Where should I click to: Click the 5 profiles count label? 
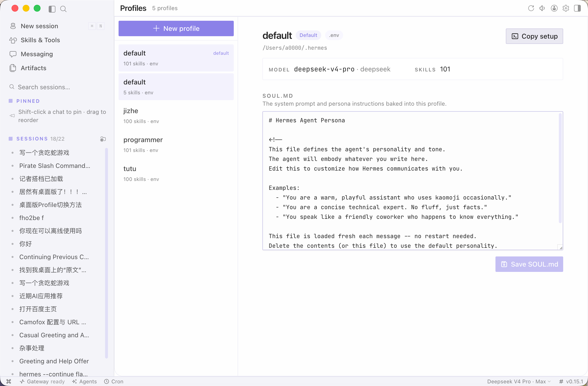click(x=165, y=8)
